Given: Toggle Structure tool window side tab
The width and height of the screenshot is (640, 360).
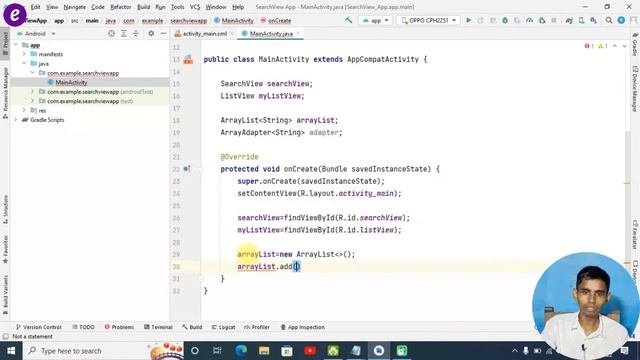Looking at the screenshot, I should (5, 209).
